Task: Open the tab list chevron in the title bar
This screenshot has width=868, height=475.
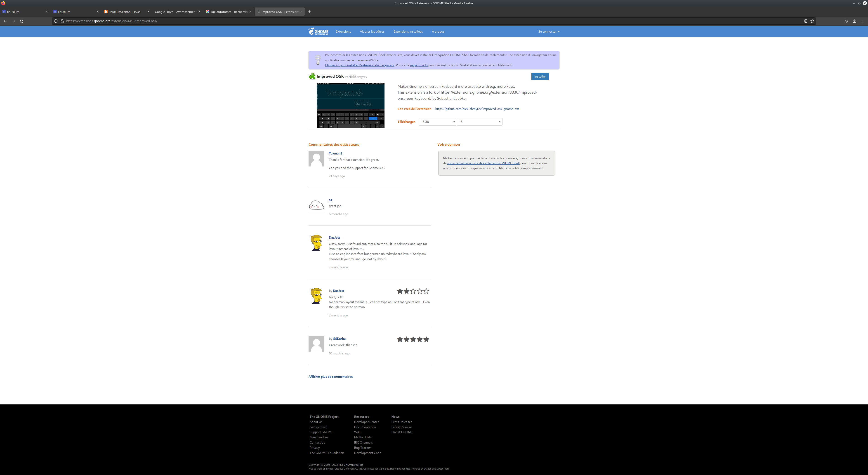Action: (x=854, y=3)
